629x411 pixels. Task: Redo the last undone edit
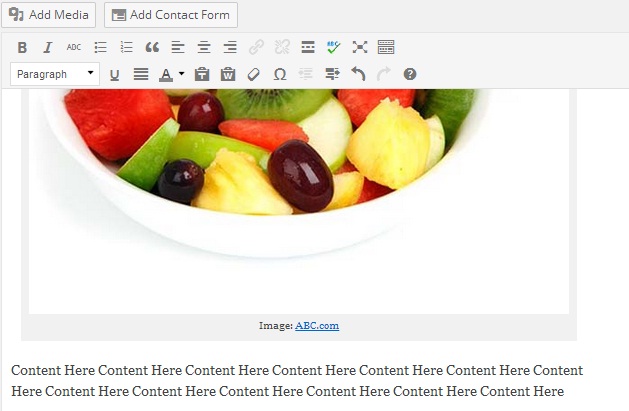pyautogui.click(x=383, y=74)
